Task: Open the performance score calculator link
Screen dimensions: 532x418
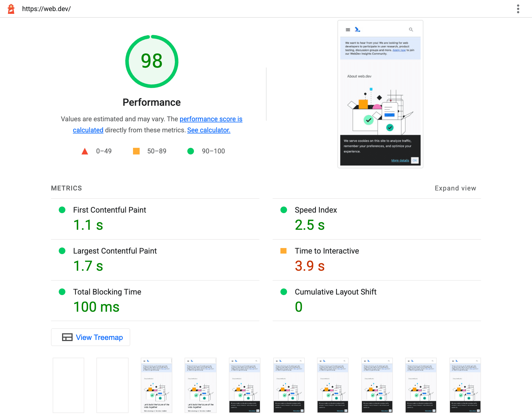Action: click(x=208, y=129)
